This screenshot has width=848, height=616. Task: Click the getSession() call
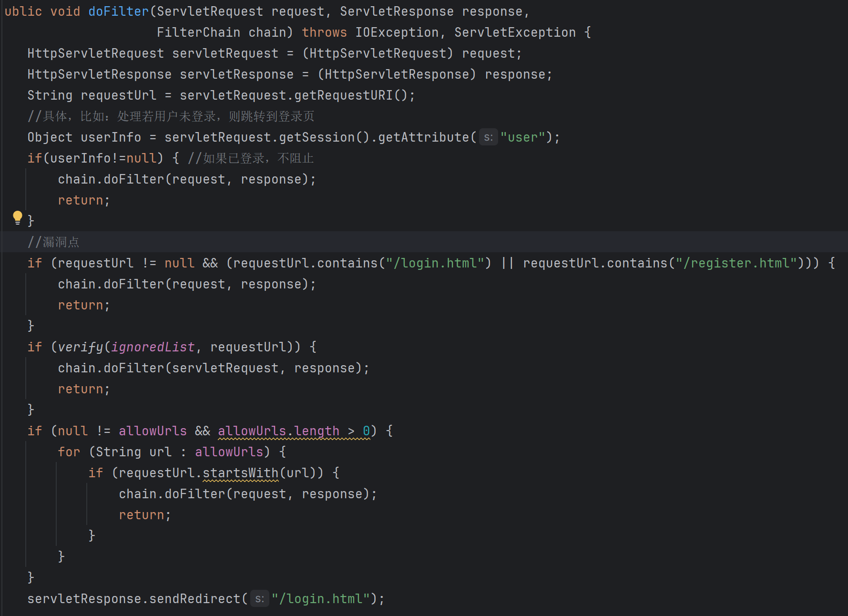point(325,137)
